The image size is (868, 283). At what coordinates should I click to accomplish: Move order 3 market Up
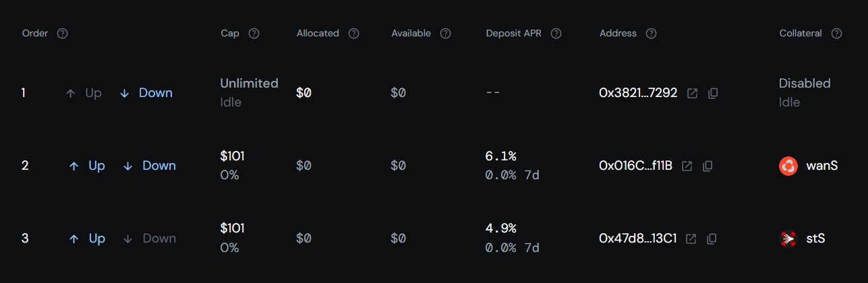pos(87,239)
